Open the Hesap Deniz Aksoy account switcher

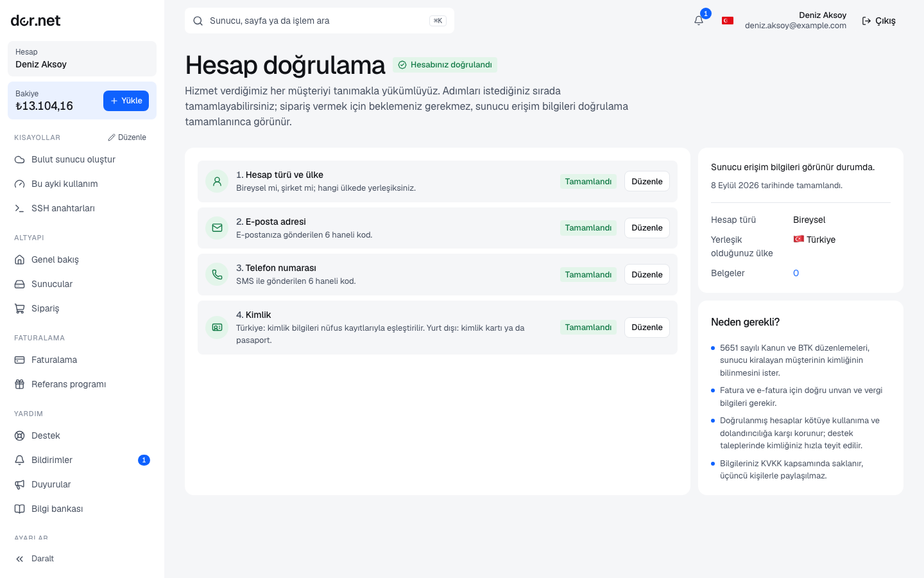tap(82, 58)
